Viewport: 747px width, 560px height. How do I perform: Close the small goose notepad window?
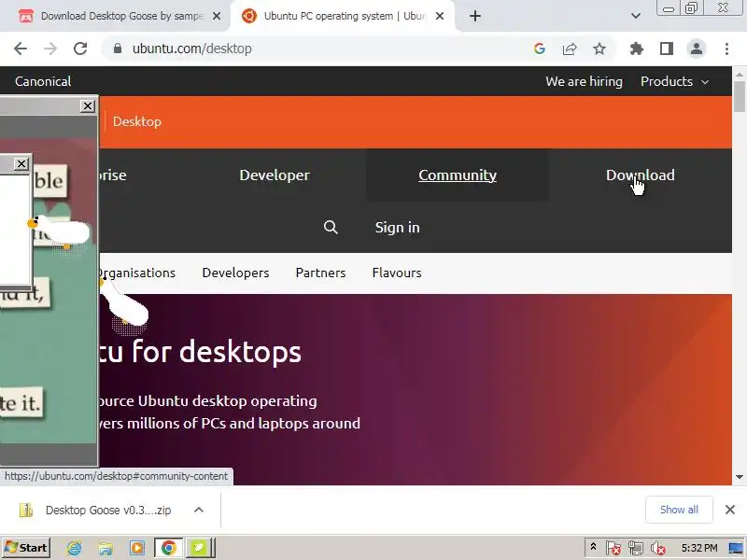click(21, 164)
